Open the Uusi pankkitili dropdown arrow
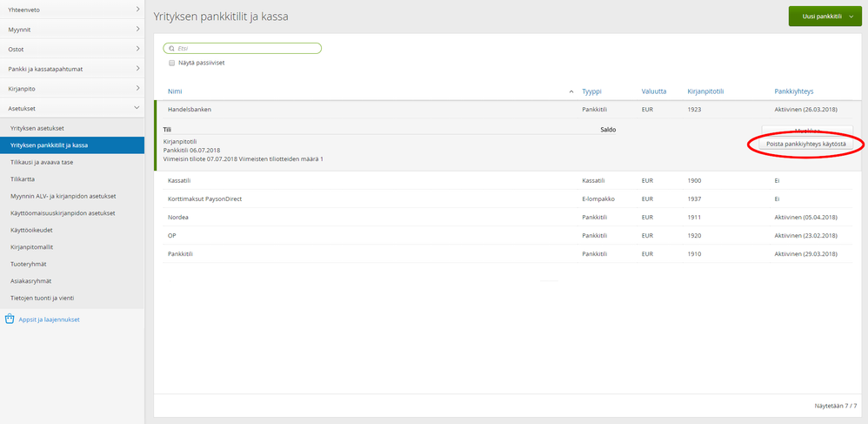 (850, 16)
